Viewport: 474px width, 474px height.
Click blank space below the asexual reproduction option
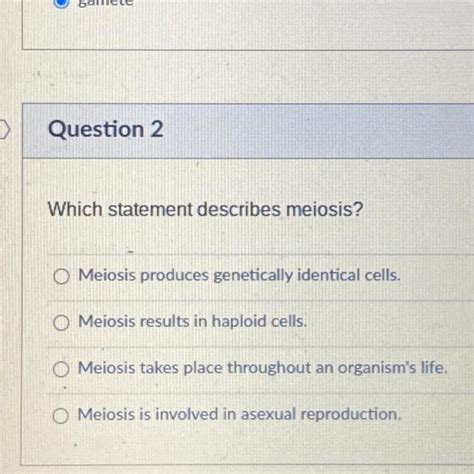(x=247, y=445)
